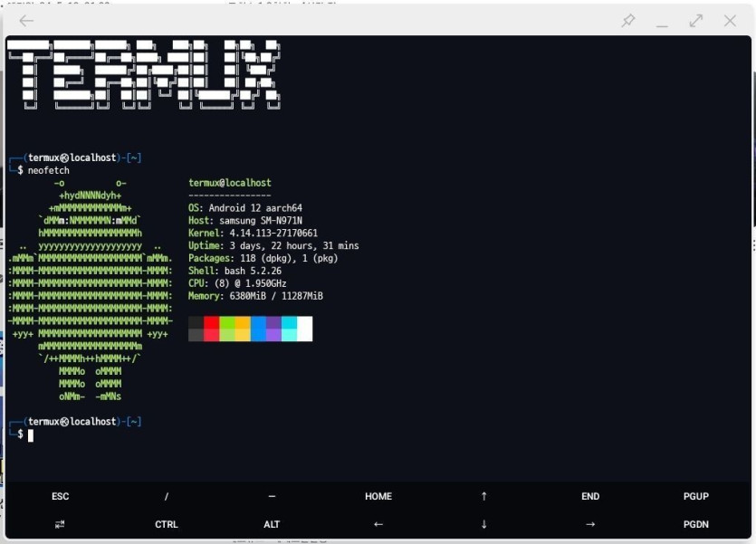Viewport: 756px width, 544px height.
Task: Click the Uptime line in neofetch output
Action: coord(273,245)
